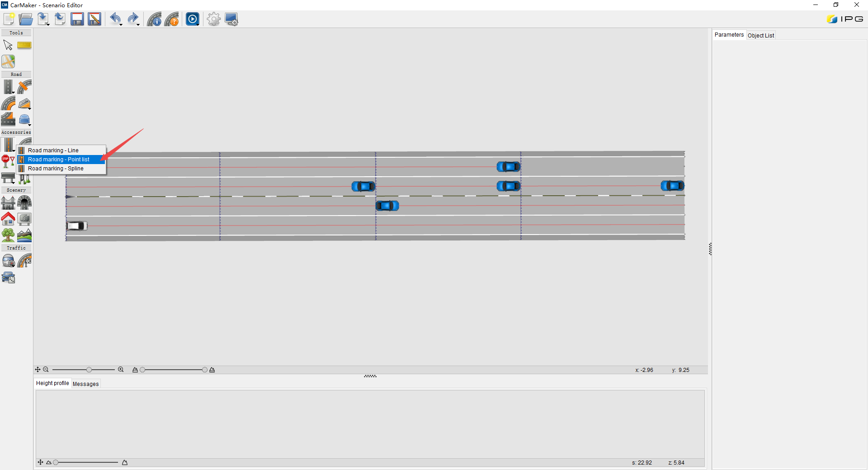The height and width of the screenshot is (470, 868).
Task: Click the zoom out magnifier button
Action: click(46, 370)
